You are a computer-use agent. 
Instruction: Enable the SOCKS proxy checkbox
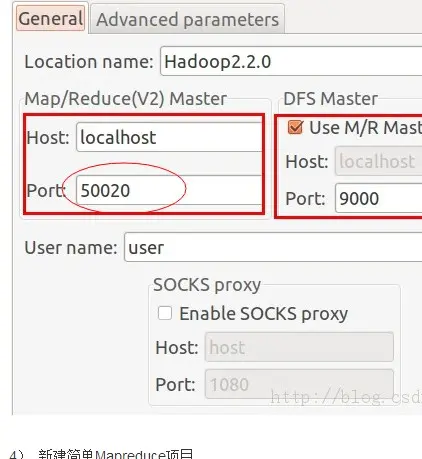click(165, 313)
